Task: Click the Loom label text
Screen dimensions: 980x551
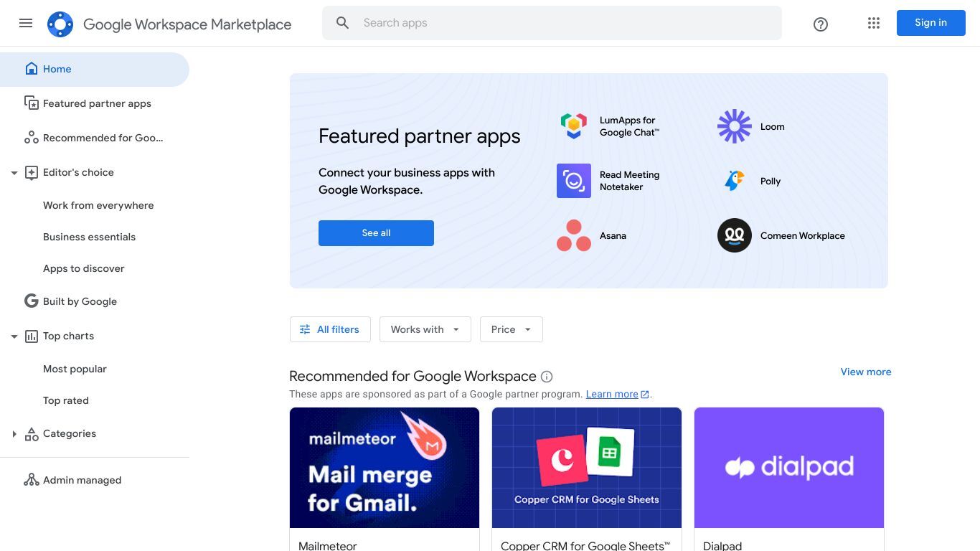Action: [x=773, y=126]
